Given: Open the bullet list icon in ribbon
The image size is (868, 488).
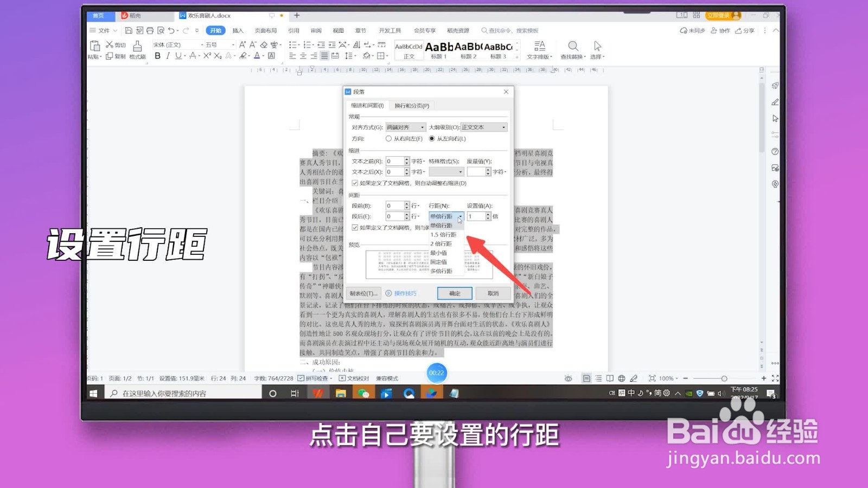Looking at the screenshot, I should coord(293,44).
